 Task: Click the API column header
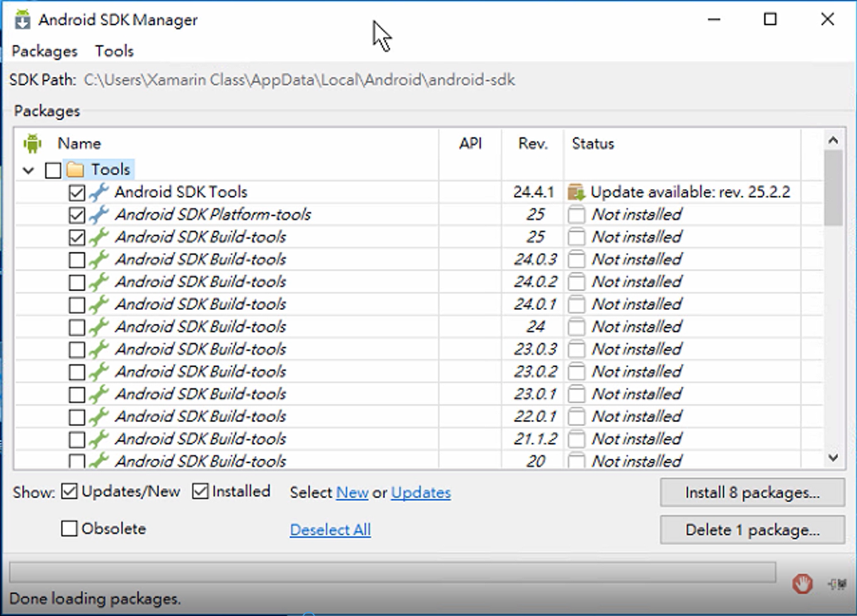coord(470,144)
